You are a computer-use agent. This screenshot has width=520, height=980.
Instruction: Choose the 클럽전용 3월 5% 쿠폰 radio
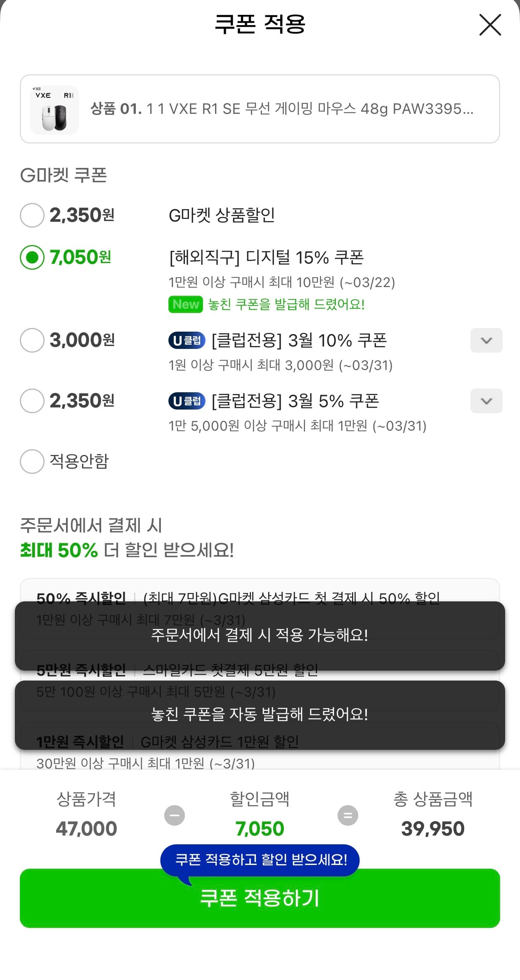(x=32, y=401)
